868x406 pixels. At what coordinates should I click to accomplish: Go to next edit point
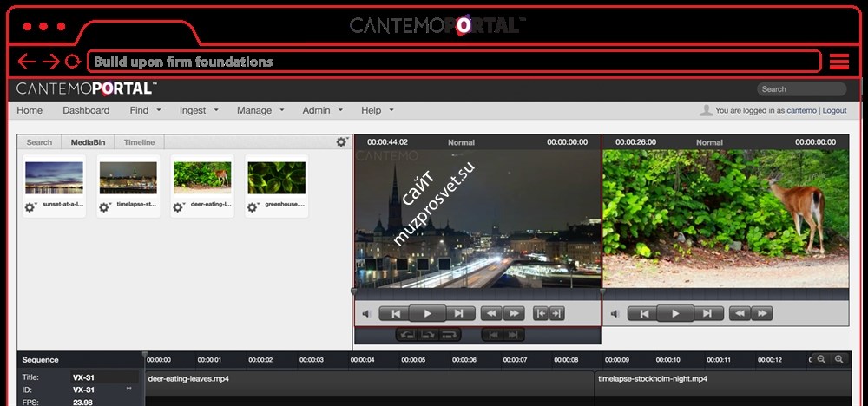click(x=513, y=335)
